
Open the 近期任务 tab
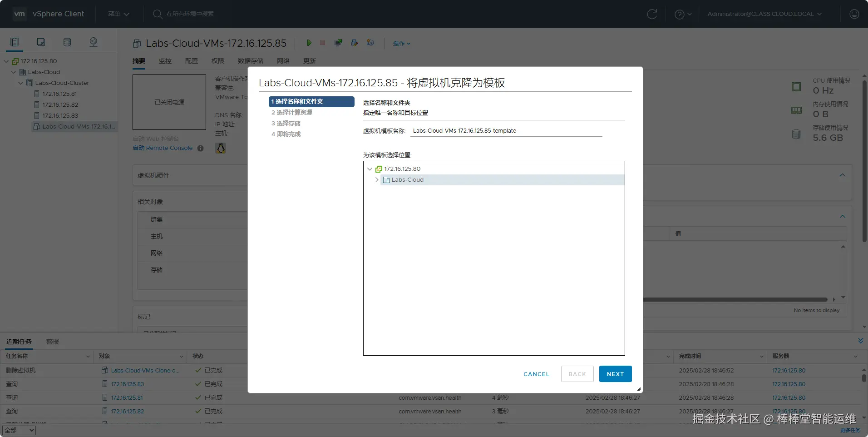[19, 342]
